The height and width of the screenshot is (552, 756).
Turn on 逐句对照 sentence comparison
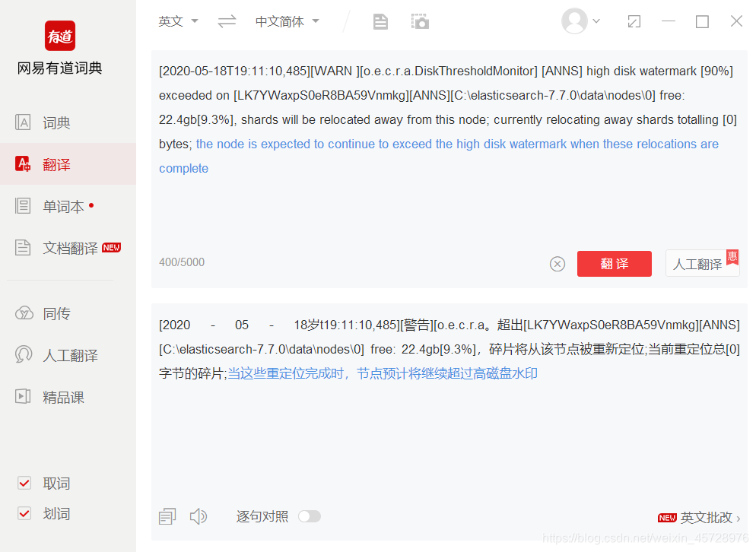click(310, 516)
